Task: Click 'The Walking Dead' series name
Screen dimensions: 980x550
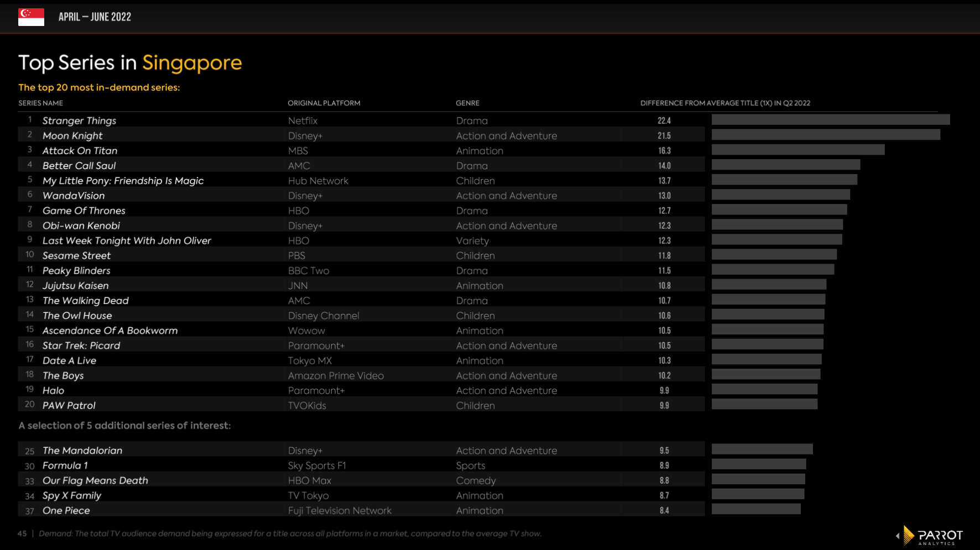Action: 86,300
